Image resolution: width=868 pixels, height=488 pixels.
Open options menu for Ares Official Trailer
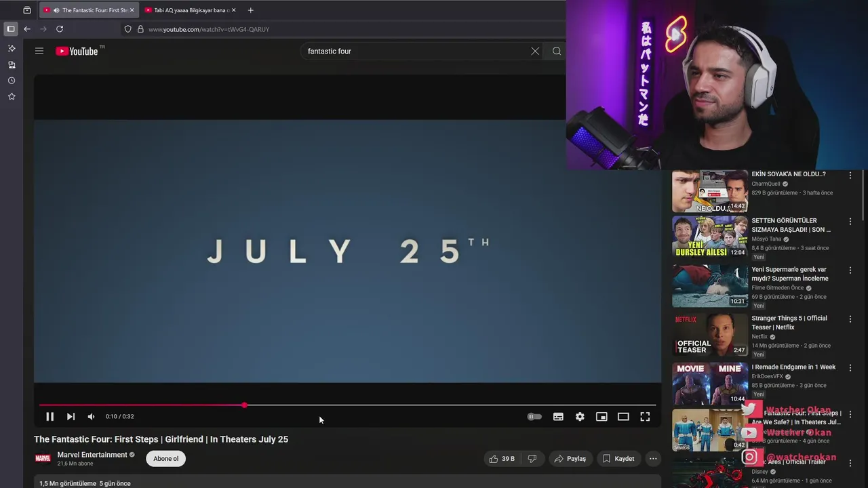[850, 463]
